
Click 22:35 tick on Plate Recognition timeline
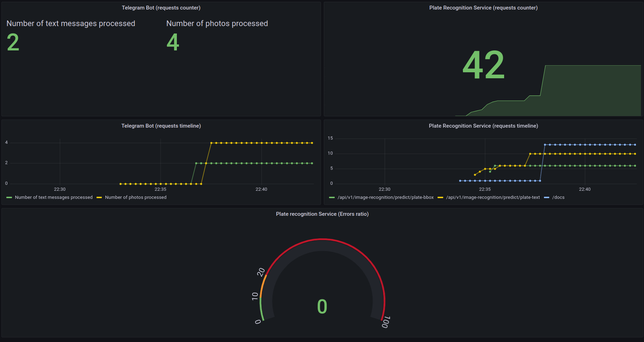(x=485, y=189)
